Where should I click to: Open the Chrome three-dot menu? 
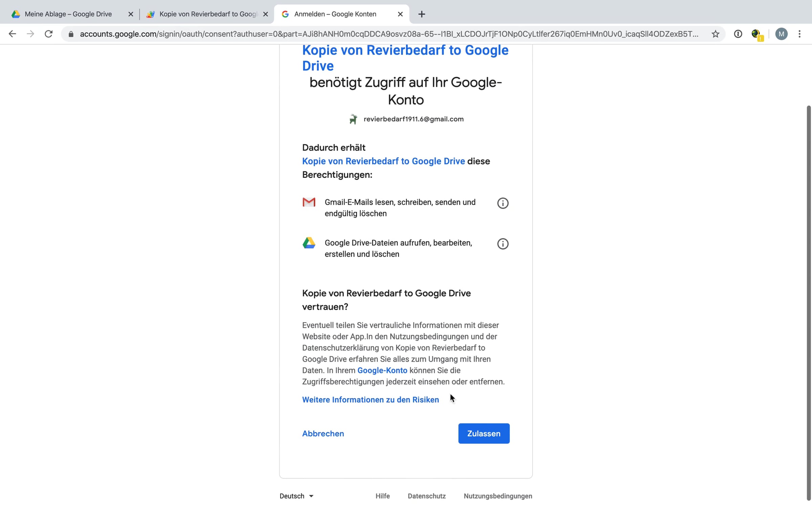(x=799, y=34)
